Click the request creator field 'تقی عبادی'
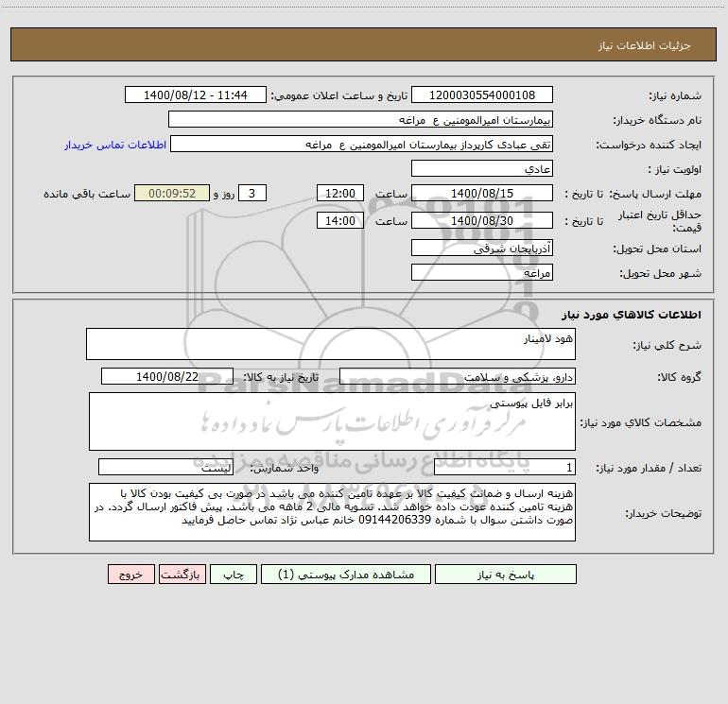The image size is (728, 704). click(362, 144)
